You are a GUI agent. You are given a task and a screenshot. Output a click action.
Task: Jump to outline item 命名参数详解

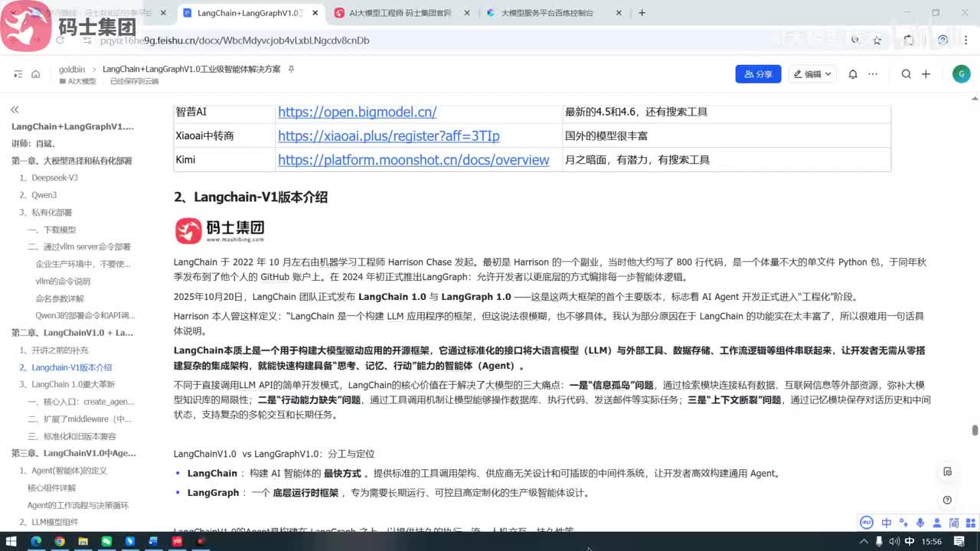tap(60, 298)
